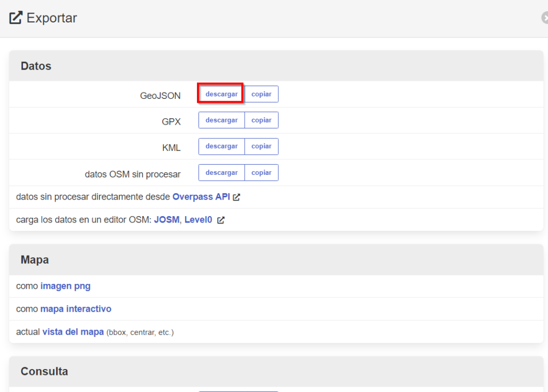This screenshot has width=548, height=392.
Task: Load data into JOSM editor
Action: [x=166, y=219]
